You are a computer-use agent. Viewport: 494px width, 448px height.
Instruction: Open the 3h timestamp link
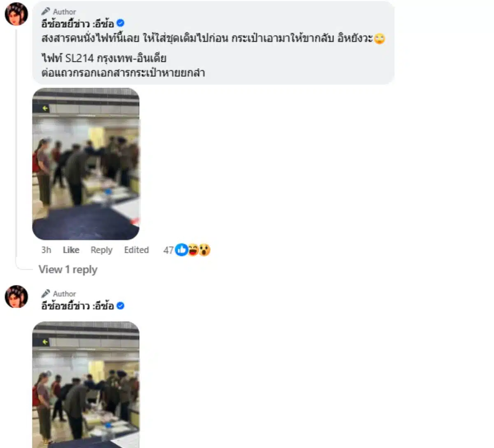coord(46,250)
